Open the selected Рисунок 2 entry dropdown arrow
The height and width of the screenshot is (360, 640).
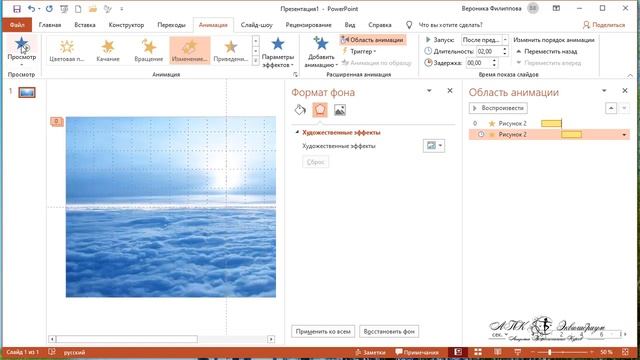(x=624, y=135)
